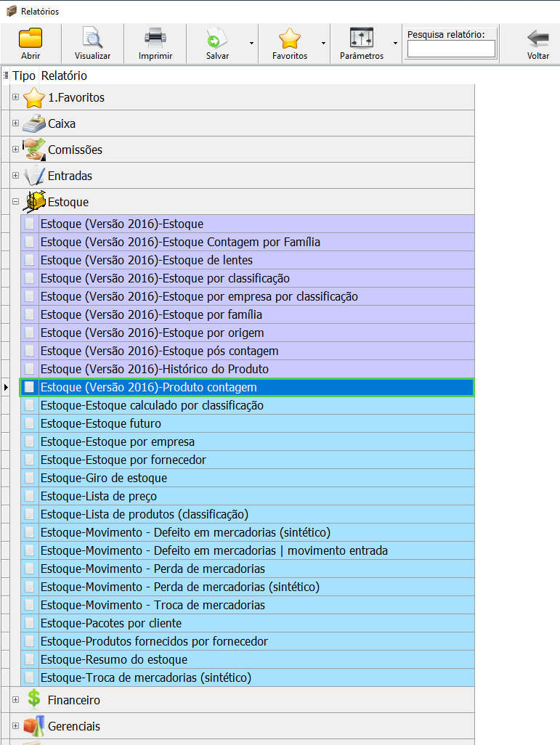Click the Abrir folder icon
Screen dimensions: 560x745
(31, 38)
